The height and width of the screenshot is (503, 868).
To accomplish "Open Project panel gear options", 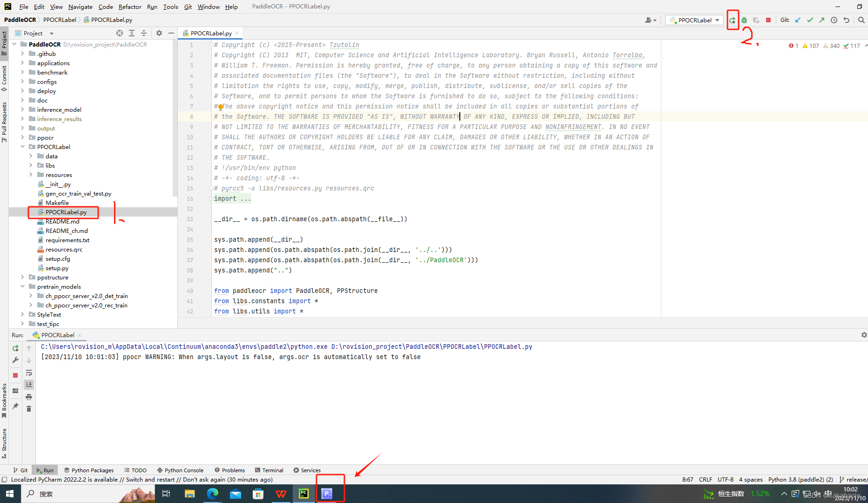I will 159,33.
